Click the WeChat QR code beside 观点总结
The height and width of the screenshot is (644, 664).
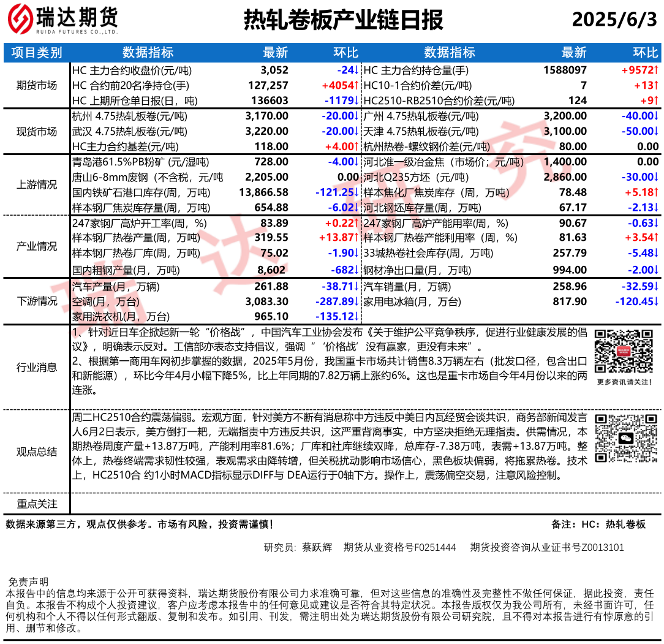point(626,438)
